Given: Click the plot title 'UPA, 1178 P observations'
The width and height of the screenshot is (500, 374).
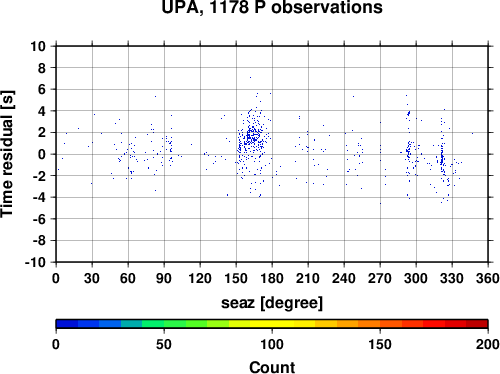Looking at the screenshot, I should pyautogui.click(x=272, y=7).
